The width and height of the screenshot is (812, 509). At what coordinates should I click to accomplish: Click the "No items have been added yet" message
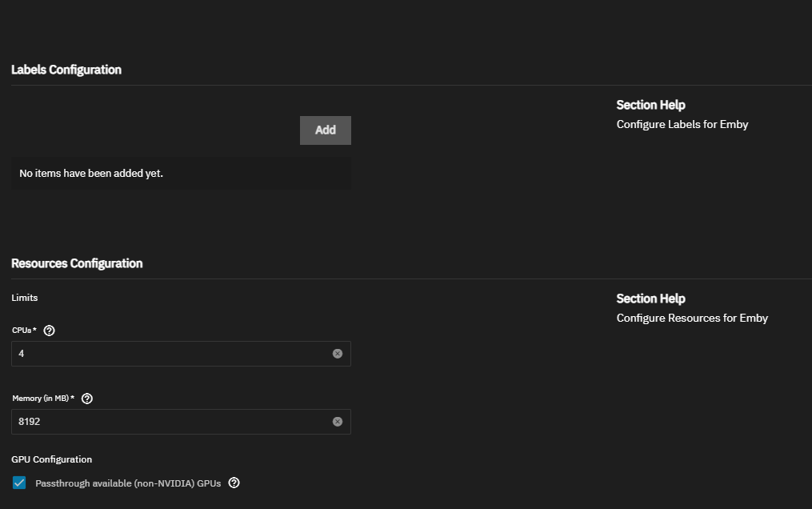point(91,173)
